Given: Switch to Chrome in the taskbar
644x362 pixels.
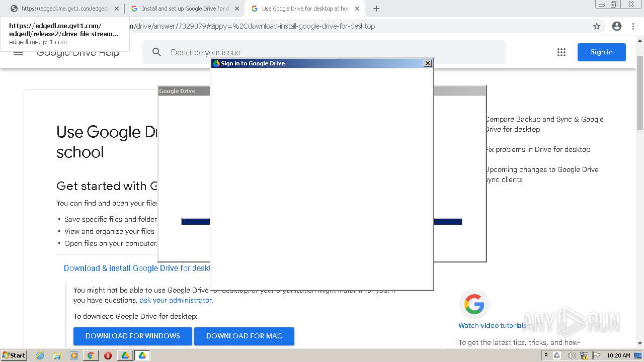Looking at the screenshot, I should click(91, 355).
